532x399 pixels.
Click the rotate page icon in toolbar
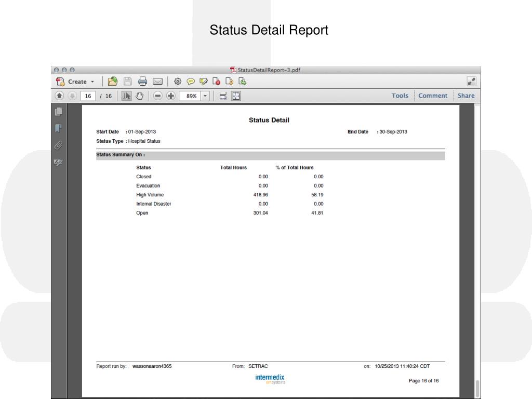click(229, 82)
